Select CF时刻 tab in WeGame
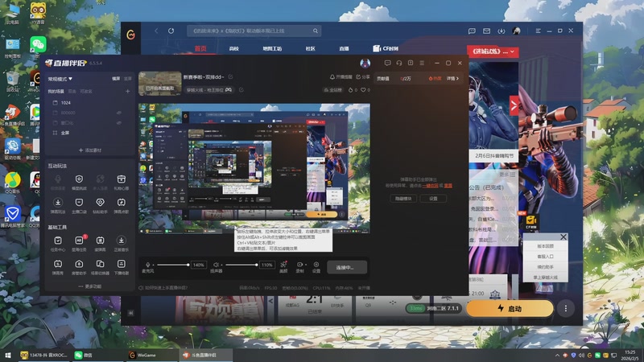644x362 pixels. pyautogui.click(x=386, y=48)
